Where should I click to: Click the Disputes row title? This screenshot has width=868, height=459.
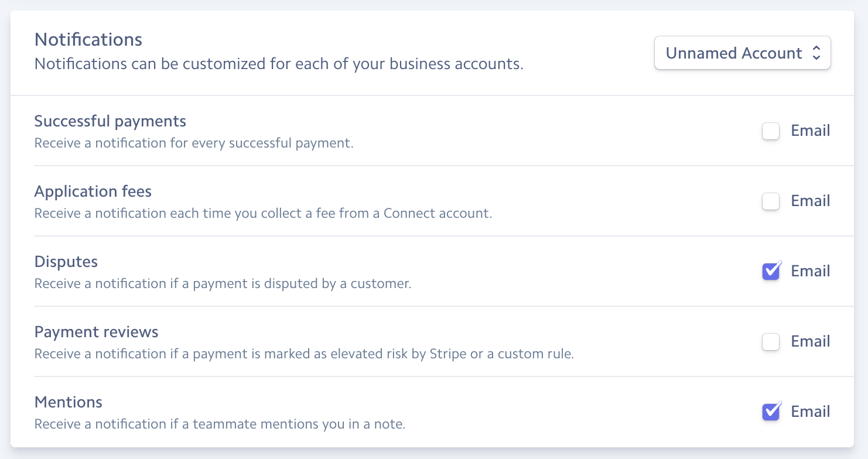[66, 262]
